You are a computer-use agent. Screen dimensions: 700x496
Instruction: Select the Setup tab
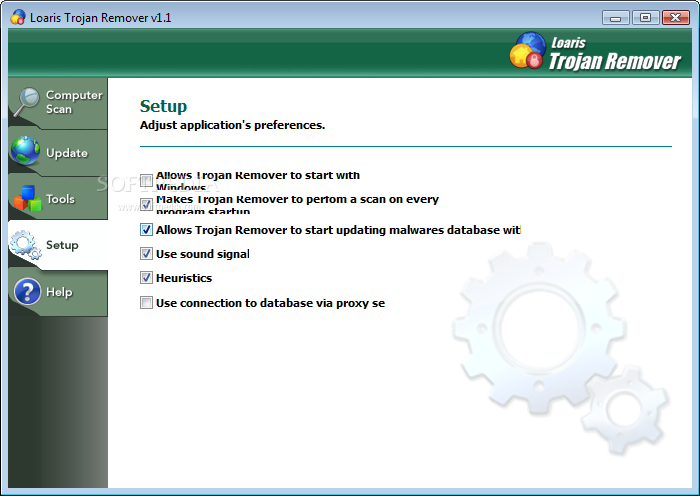pos(58,245)
